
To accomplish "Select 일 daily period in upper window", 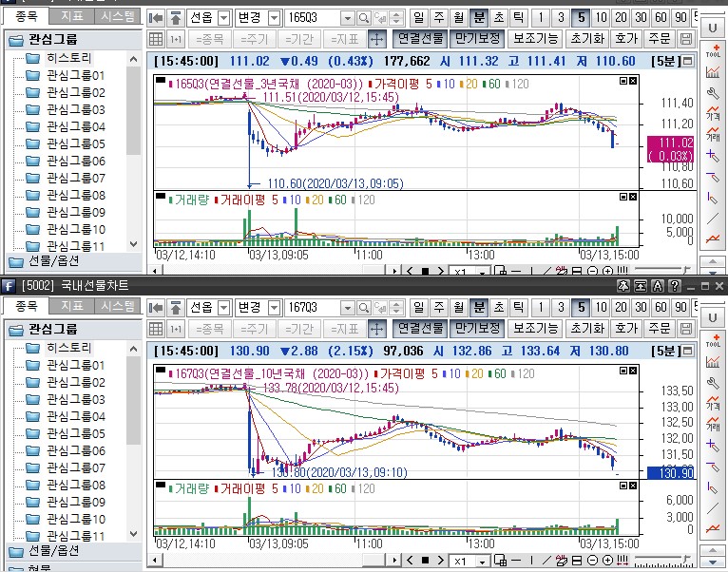I will [x=419, y=18].
